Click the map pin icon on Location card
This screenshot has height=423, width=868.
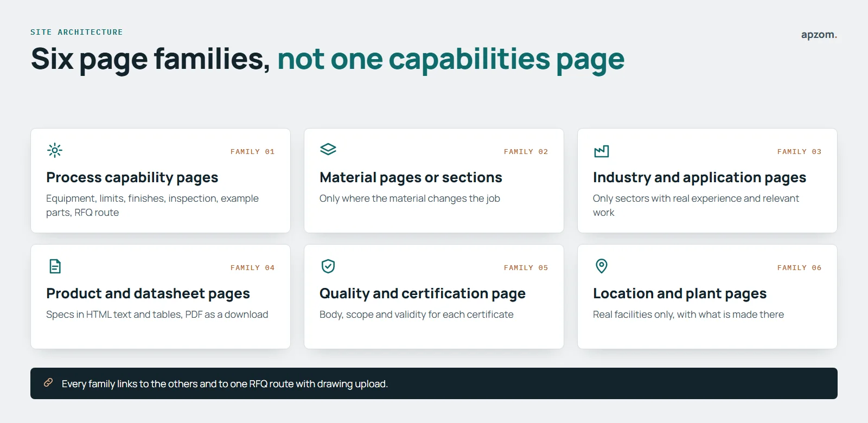click(x=602, y=266)
